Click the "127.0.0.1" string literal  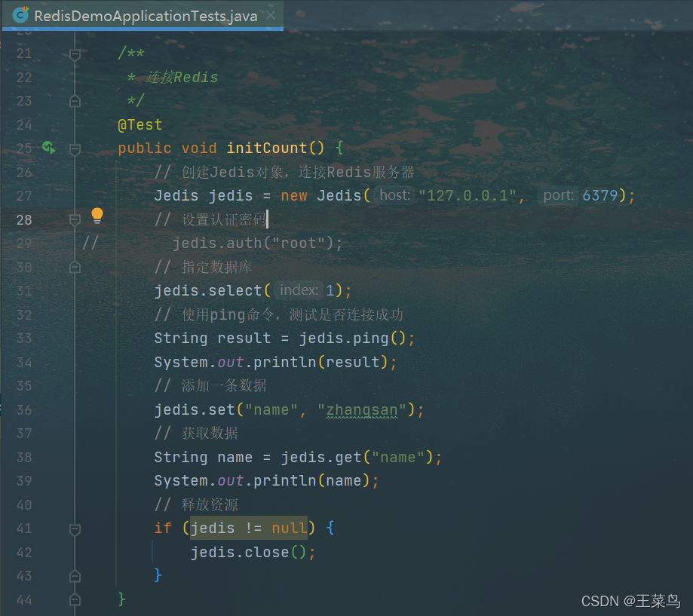click(x=468, y=195)
